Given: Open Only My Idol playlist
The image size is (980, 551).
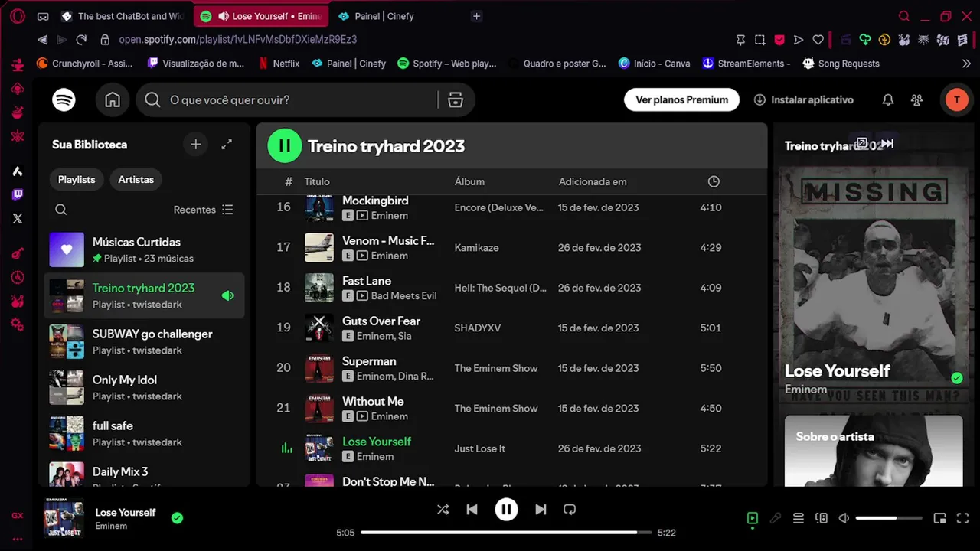Looking at the screenshot, I should (144, 387).
